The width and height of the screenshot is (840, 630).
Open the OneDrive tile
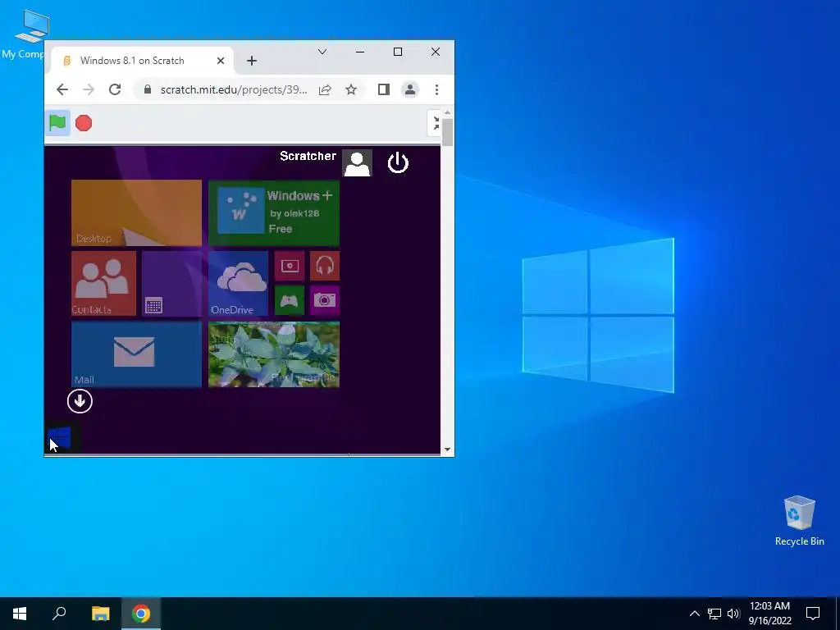pos(238,283)
